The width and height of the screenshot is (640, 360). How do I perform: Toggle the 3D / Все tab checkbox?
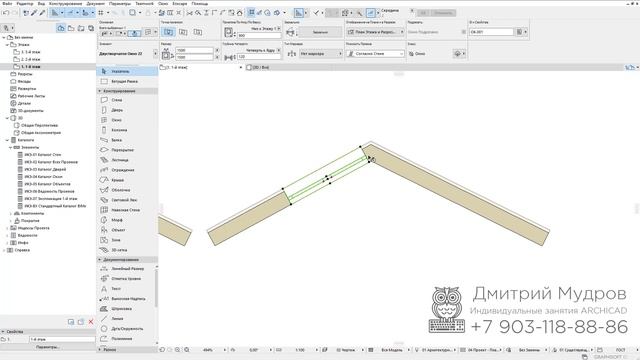[249, 67]
